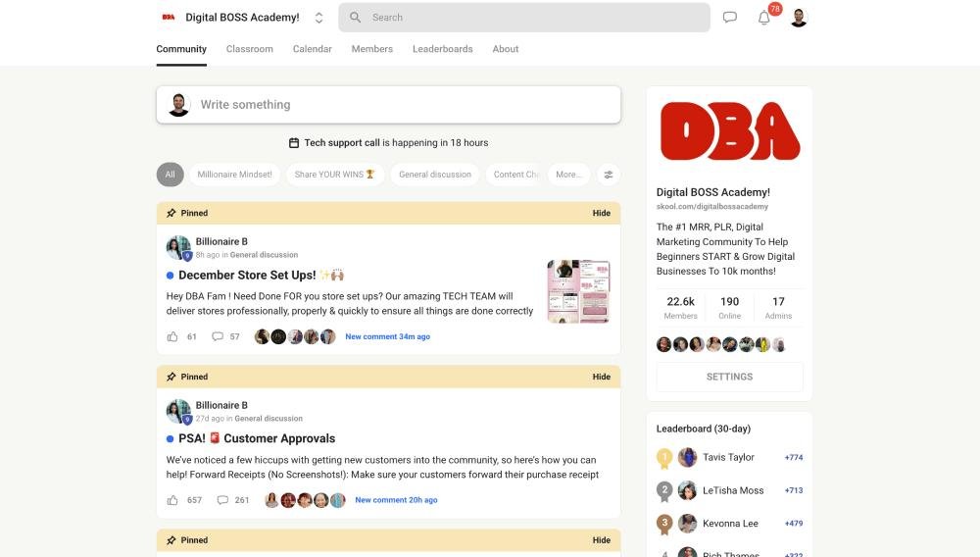Open the About tab
The height and width of the screenshot is (557, 980).
[505, 49]
